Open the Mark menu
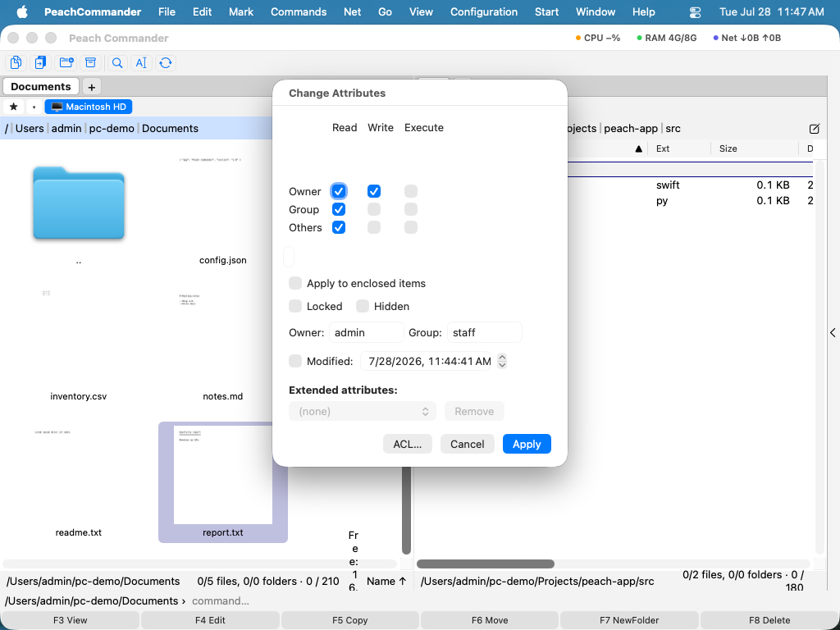Viewport: 840px width, 630px height. (241, 11)
